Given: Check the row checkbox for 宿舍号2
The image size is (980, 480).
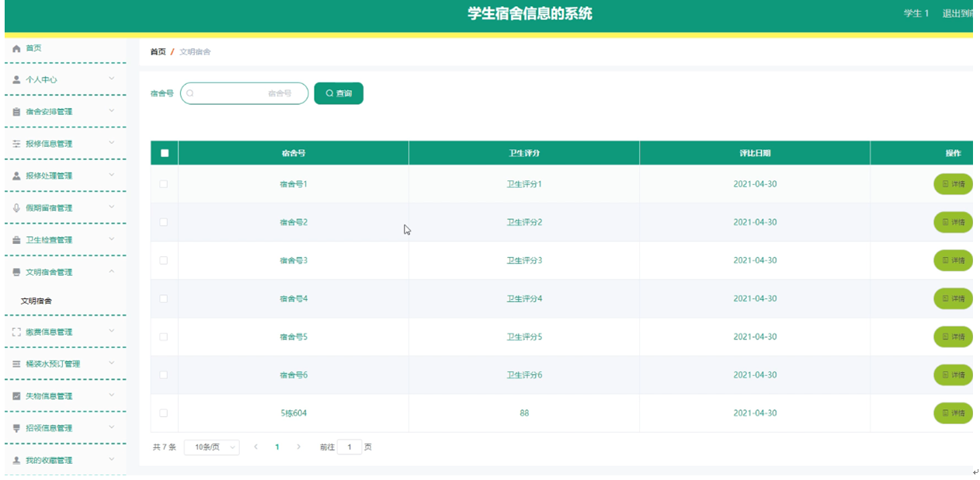Looking at the screenshot, I should [x=164, y=222].
